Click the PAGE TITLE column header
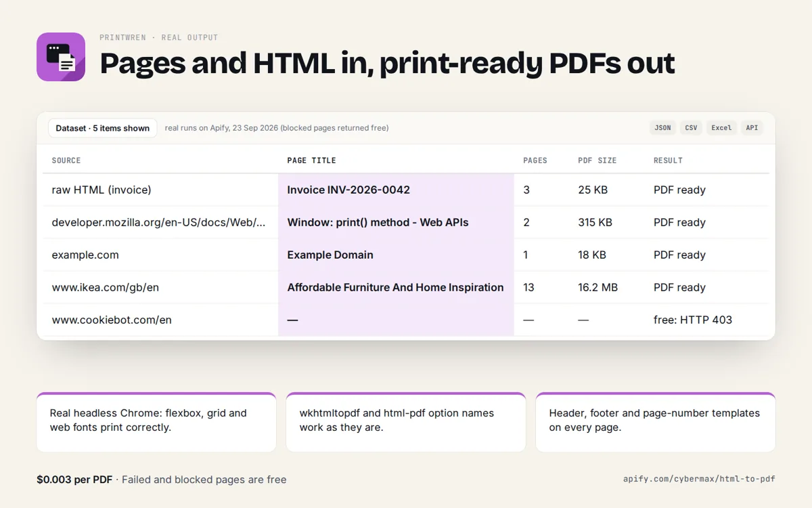812x508 pixels. 311,161
